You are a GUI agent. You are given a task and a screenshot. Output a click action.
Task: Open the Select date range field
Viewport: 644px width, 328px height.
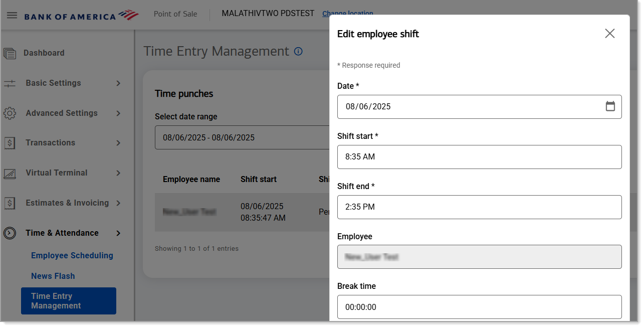(x=242, y=137)
